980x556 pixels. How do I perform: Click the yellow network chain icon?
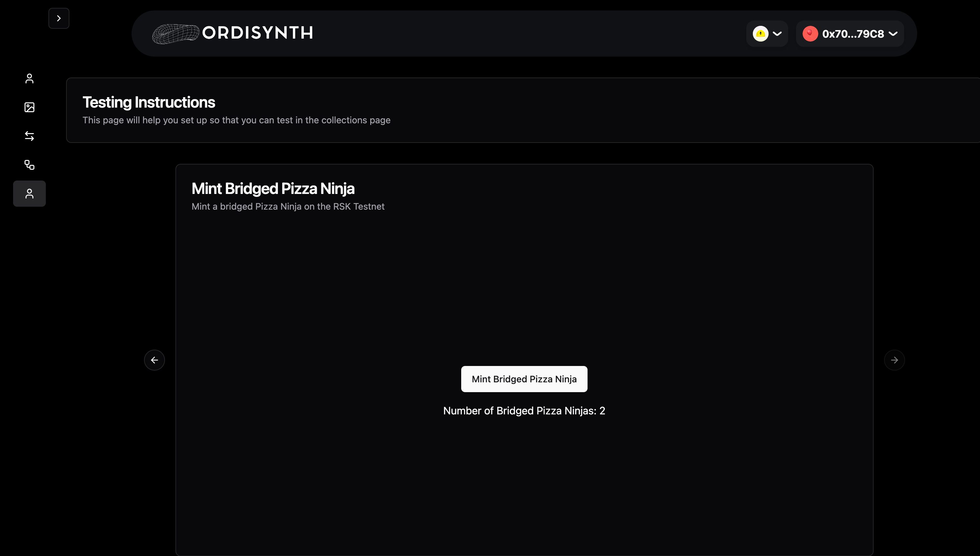coord(760,34)
